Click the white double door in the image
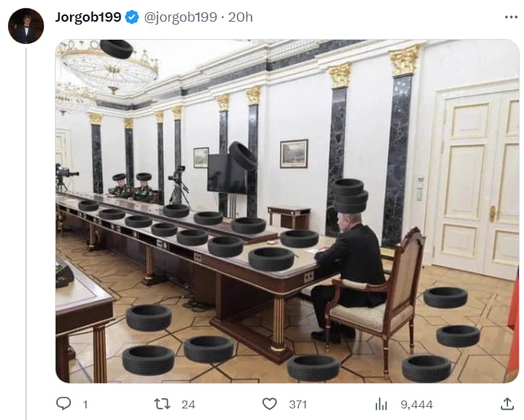The image size is (524, 420). point(477,181)
